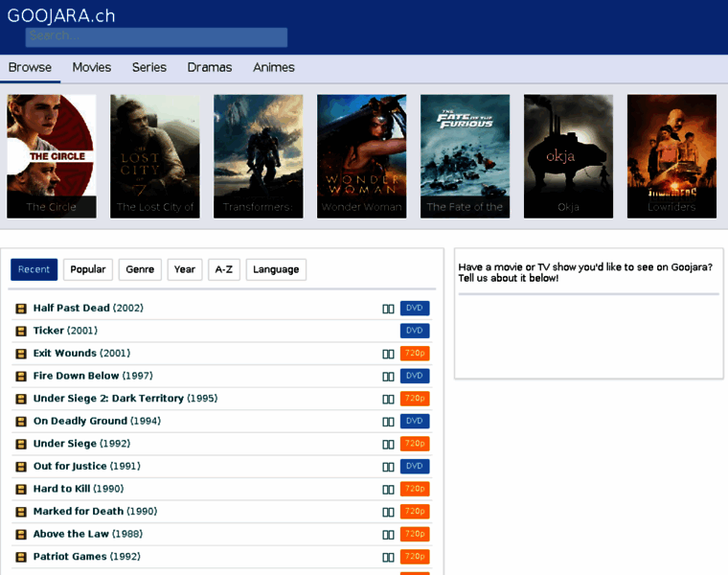Sort the list by Popular
The height and width of the screenshot is (575, 728).
point(88,269)
